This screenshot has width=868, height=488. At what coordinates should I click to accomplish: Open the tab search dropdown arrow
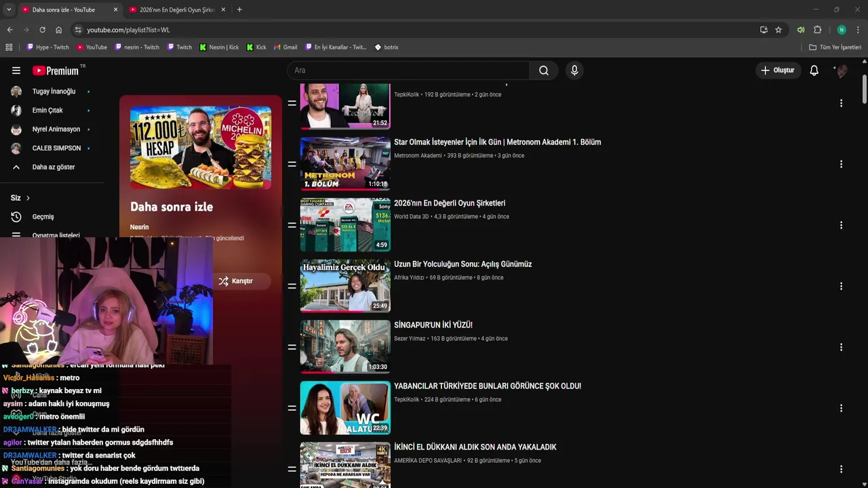(x=8, y=9)
